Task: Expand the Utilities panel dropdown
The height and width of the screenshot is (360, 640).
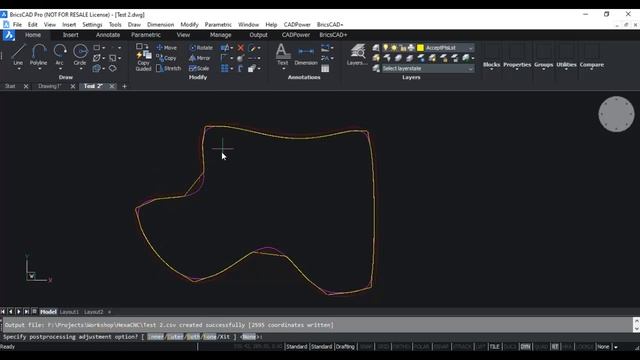Action: (x=566, y=65)
